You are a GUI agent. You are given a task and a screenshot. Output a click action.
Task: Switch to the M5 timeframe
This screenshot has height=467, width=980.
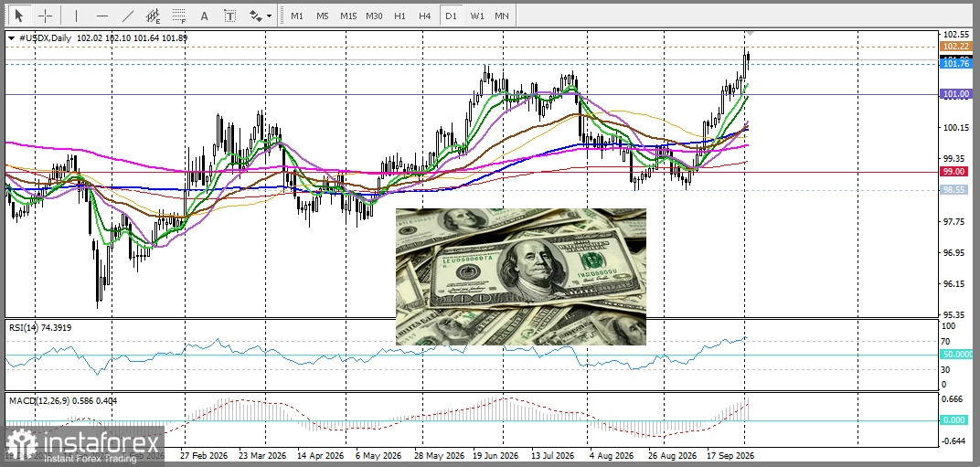coord(323,16)
